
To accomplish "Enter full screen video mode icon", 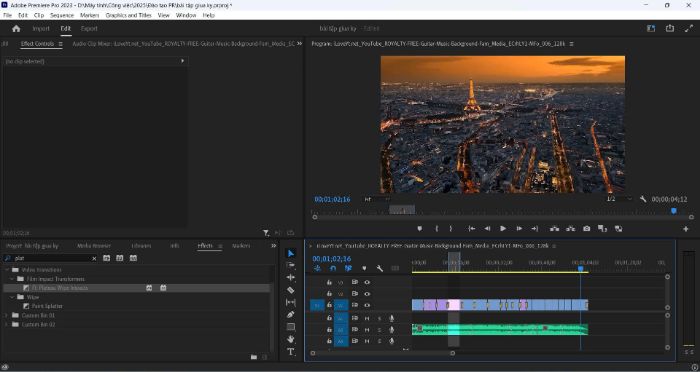I will 688,29.
